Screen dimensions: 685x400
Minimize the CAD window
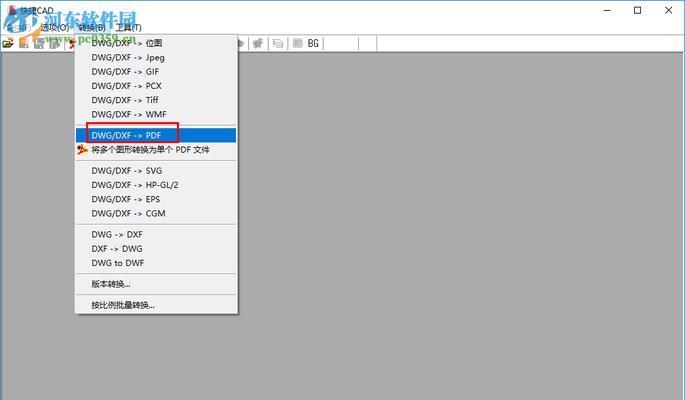pos(607,10)
